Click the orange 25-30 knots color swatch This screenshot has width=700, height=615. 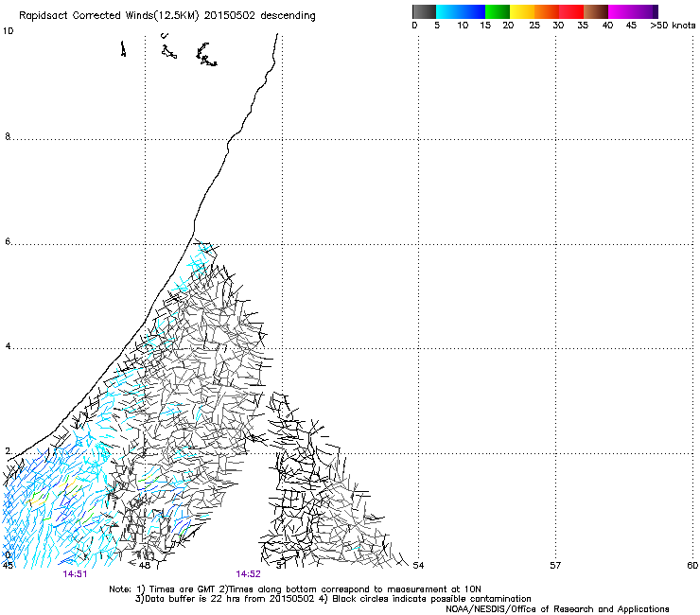547,11
